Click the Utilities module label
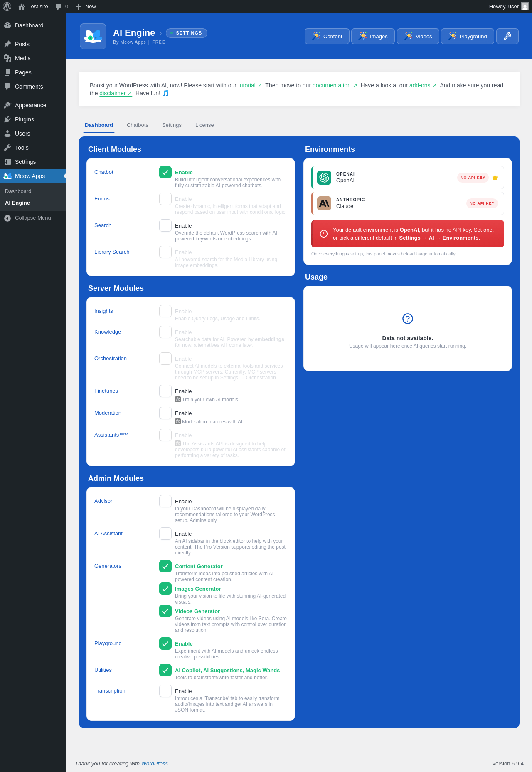The image size is (532, 772). [103, 670]
